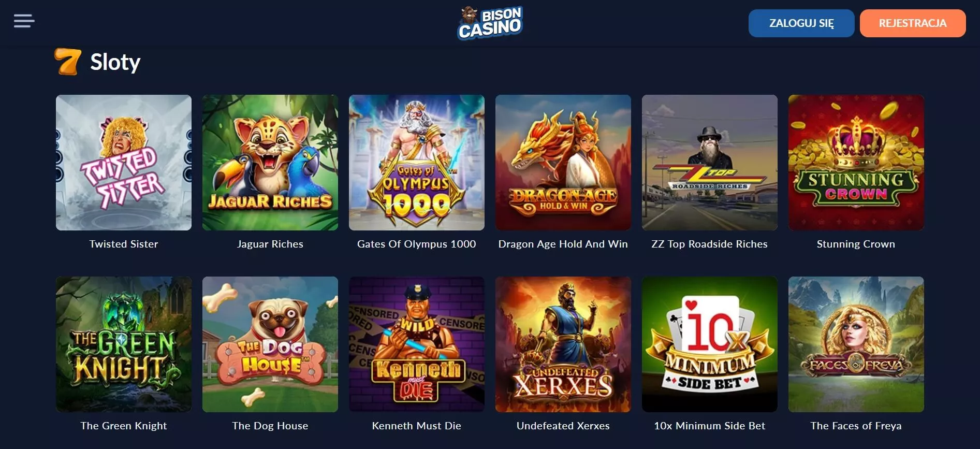Click the Sloty section heading

pyautogui.click(x=115, y=62)
